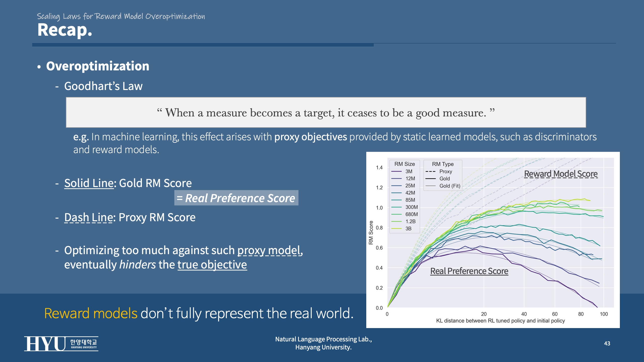
Task: Click the Goodhart's Law quote box
Action: pos(326,112)
